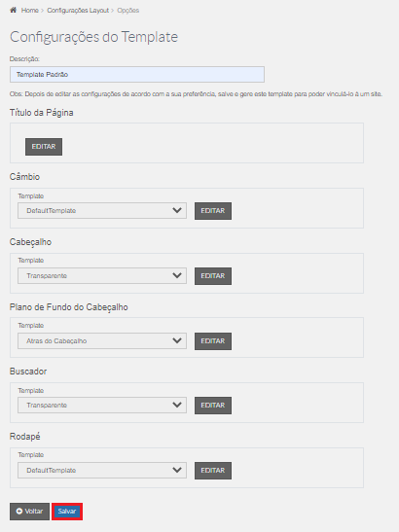
Task: Save the template with Salvar button
Action: [67, 512]
